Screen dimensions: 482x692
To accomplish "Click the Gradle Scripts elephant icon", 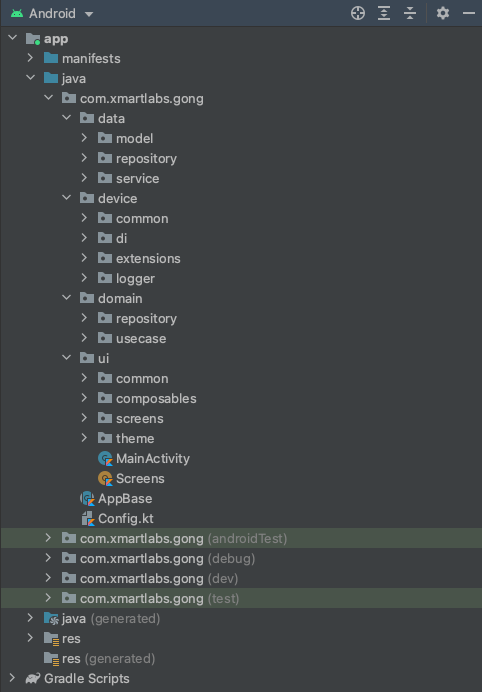I will [x=33, y=678].
